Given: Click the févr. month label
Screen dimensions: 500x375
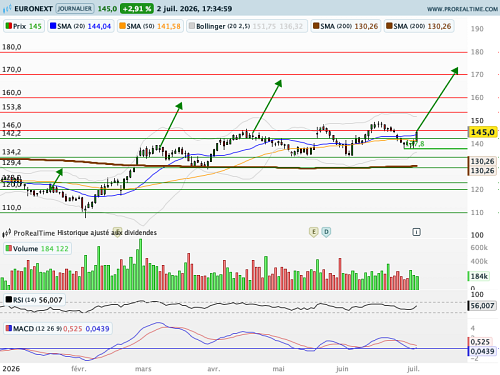Looking at the screenshot, I should (79, 369).
